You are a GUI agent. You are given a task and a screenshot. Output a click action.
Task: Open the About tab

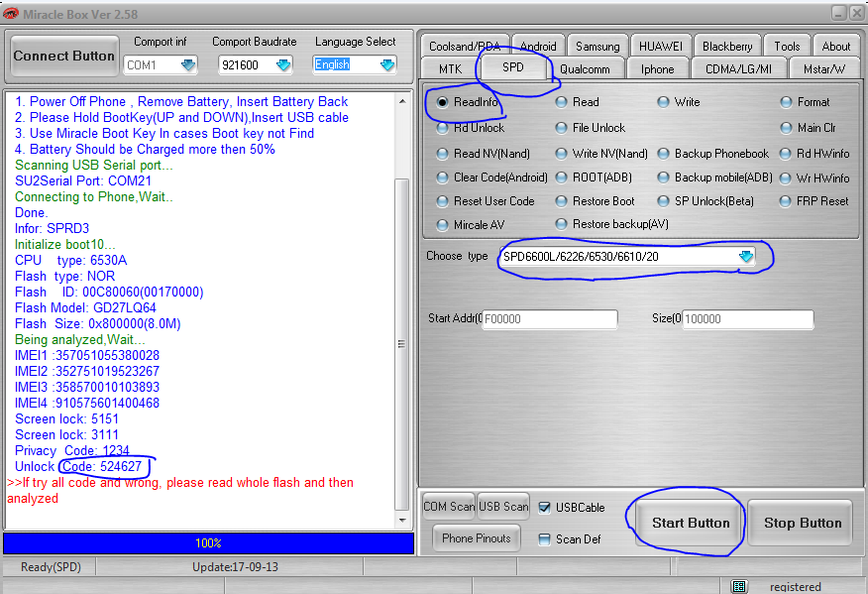coord(836,46)
